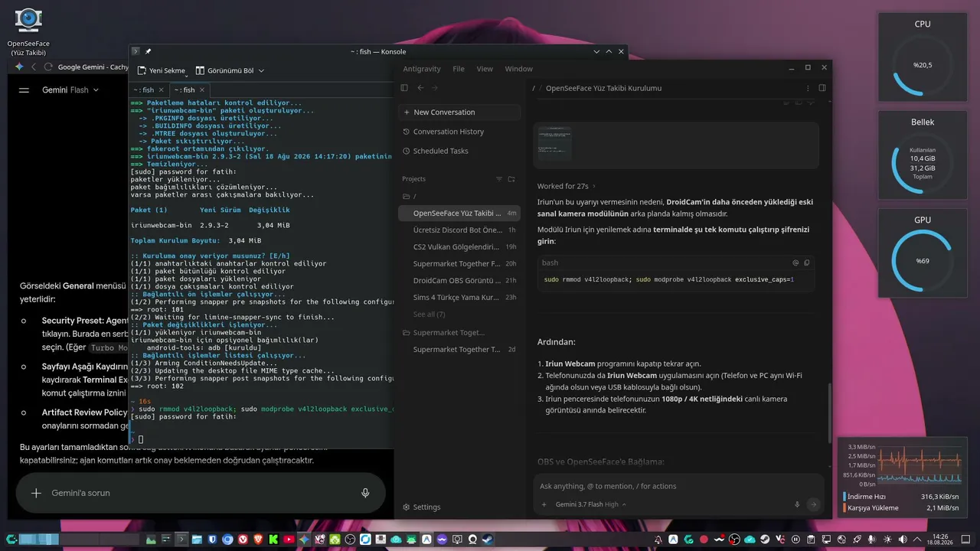
Task: Open the volume tray control
Action: [903, 540]
